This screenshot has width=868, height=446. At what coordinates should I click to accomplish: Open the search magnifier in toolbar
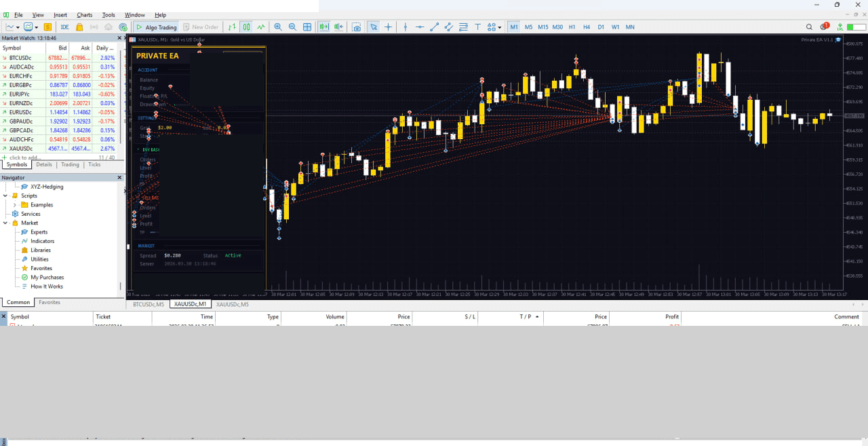[x=809, y=27]
